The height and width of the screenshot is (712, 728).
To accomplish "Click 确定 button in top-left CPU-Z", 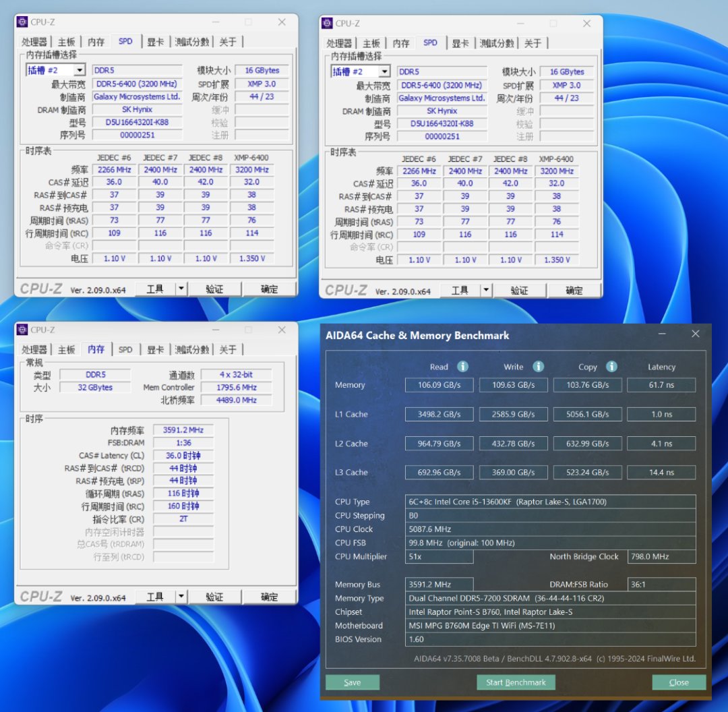I will [269, 289].
